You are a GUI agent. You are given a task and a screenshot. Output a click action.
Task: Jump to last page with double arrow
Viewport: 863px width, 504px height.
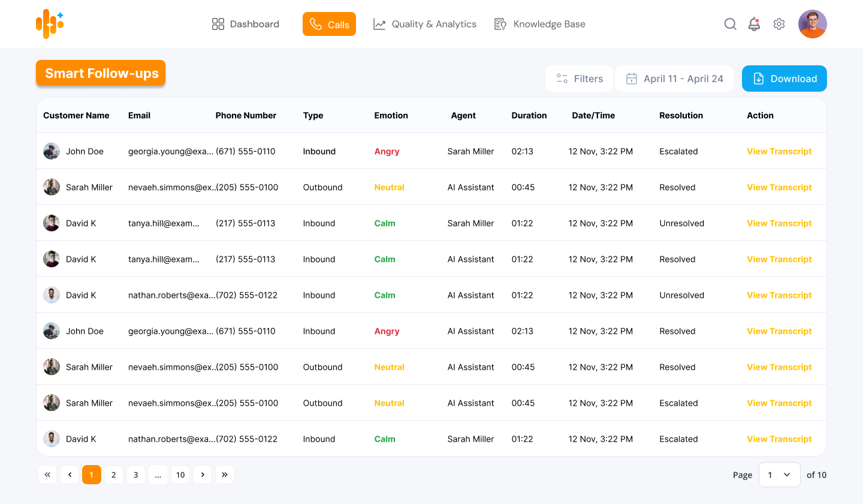point(225,475)
